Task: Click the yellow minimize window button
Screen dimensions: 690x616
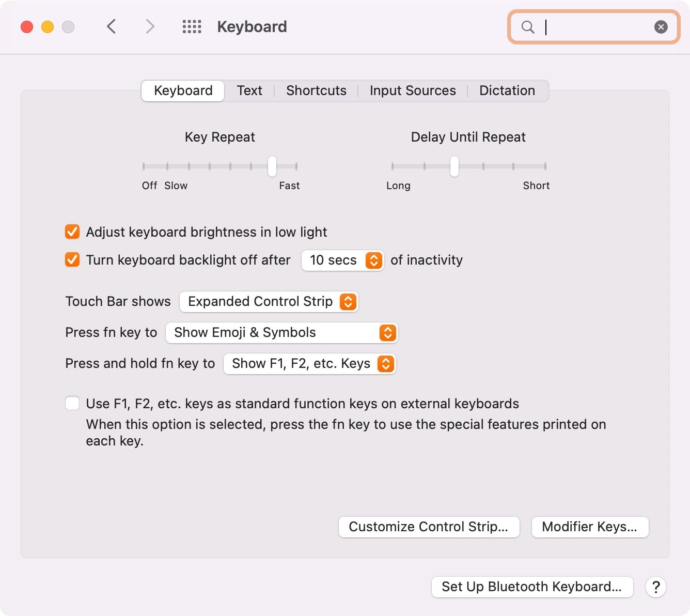Action: click(x=48, y=27)
